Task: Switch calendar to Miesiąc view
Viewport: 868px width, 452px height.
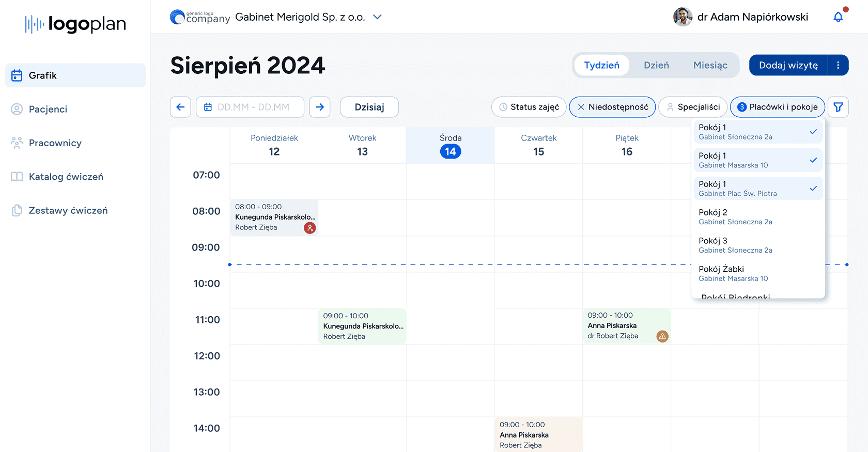Action: click(x=710, y=65)
